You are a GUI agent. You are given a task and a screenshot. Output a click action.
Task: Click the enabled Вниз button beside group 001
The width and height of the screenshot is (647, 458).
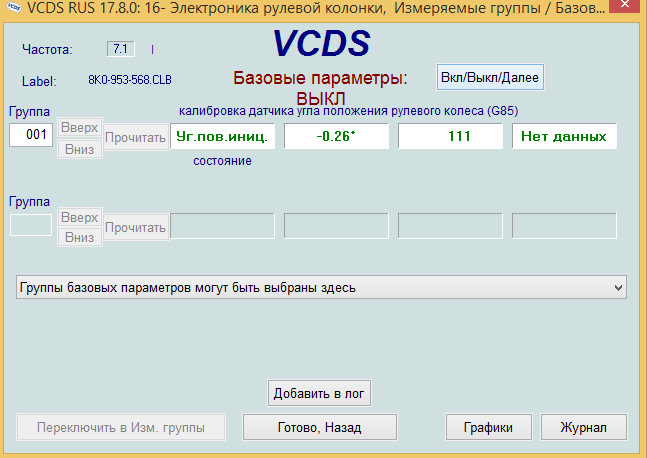click(x=80, y=149)
